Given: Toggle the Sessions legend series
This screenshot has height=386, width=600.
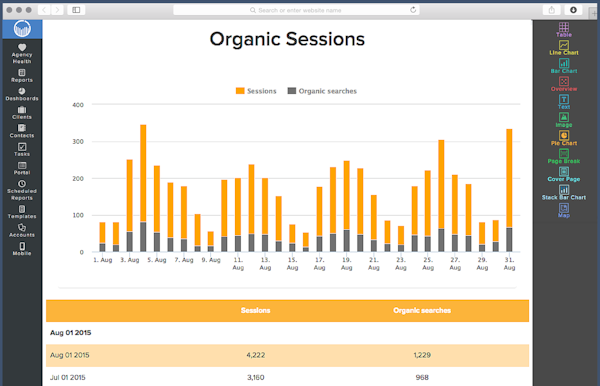Looking at the screenshot, I should pyautogui.click(x=256, y=91).
